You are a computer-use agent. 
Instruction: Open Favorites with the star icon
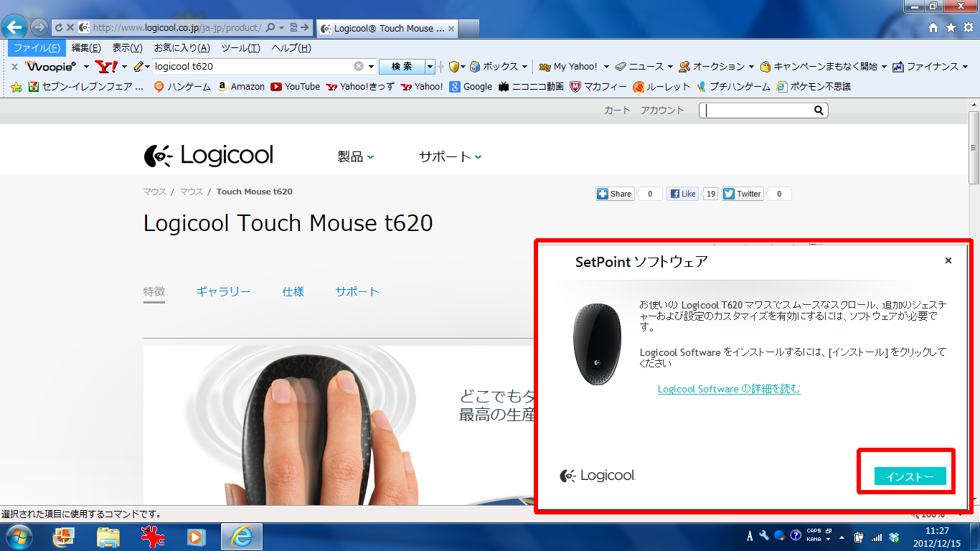(951, 28)
